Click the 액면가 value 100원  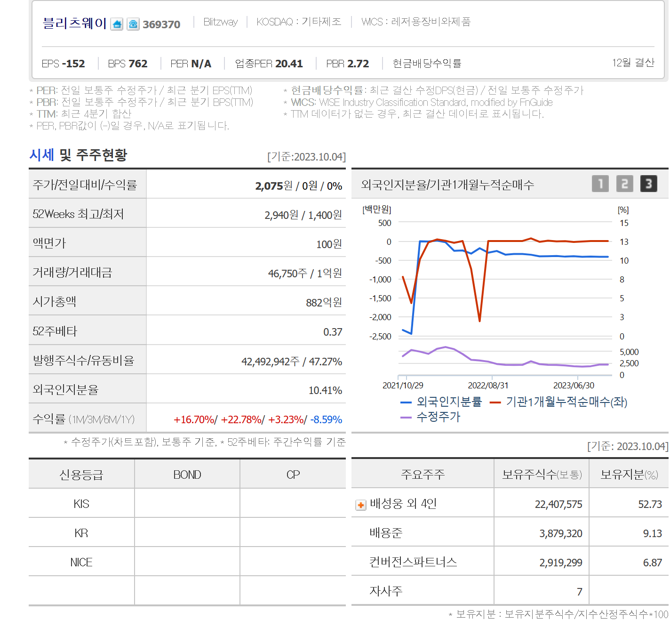pos(329,244)
